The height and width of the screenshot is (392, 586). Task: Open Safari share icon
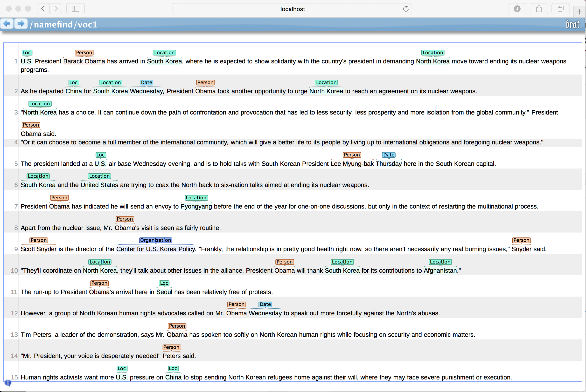point(539,9)
